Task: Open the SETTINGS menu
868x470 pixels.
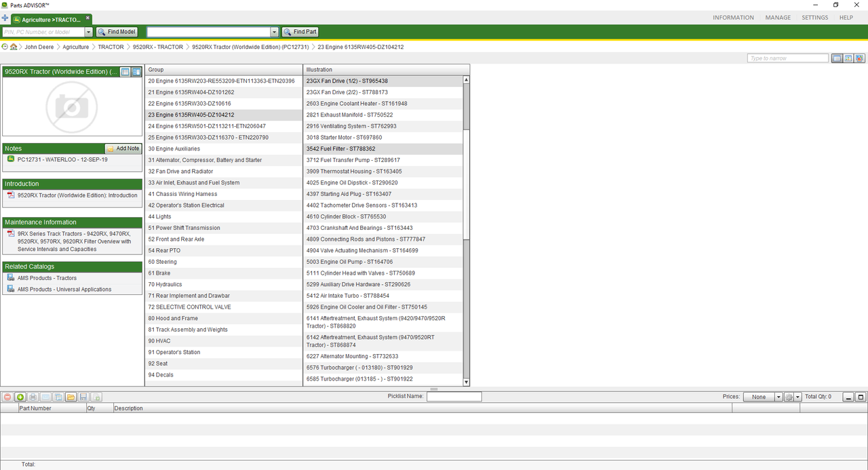Action: coord(814,18)
